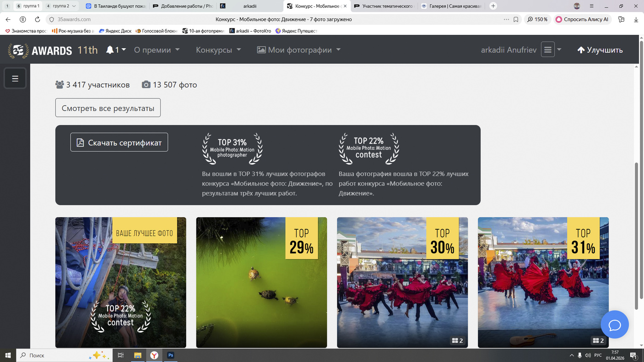
Task: Open the notifications bell icon
Action: pos(110,50)
